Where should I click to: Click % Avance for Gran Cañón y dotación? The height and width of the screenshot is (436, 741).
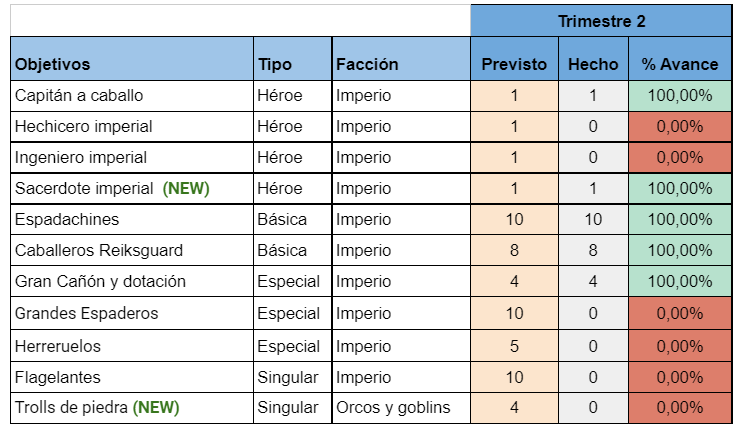click(x=680, y=281)
